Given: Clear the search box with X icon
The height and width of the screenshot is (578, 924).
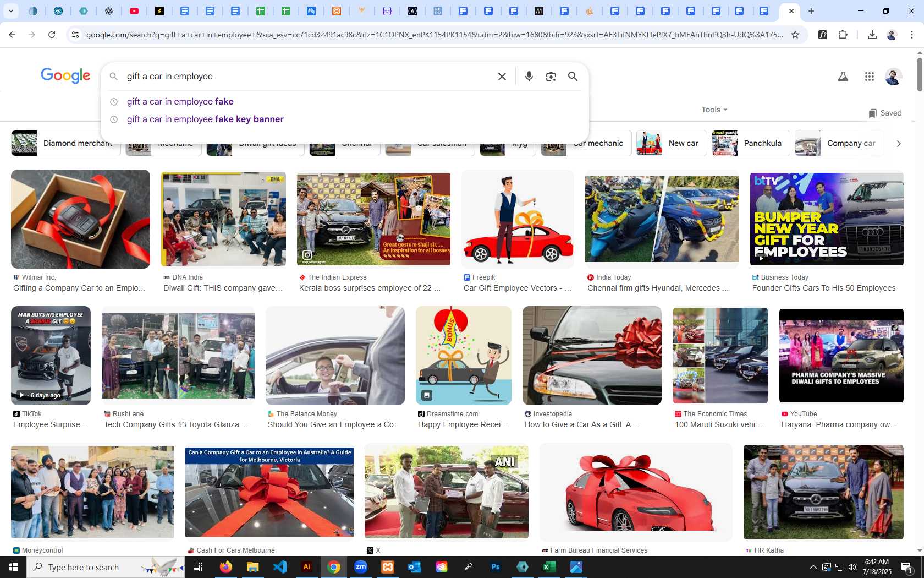Looking at the screenshot, I should [x=502, y=77].
